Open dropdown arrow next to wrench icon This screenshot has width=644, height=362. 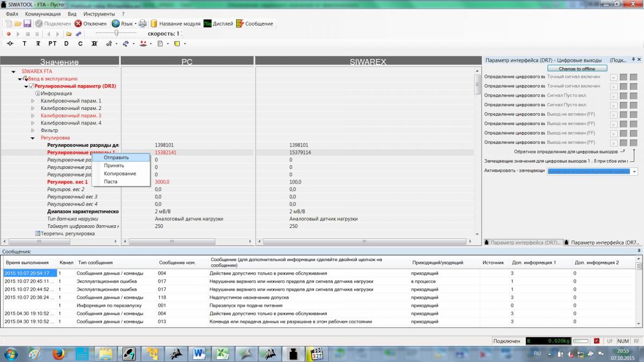click(117, 43)
